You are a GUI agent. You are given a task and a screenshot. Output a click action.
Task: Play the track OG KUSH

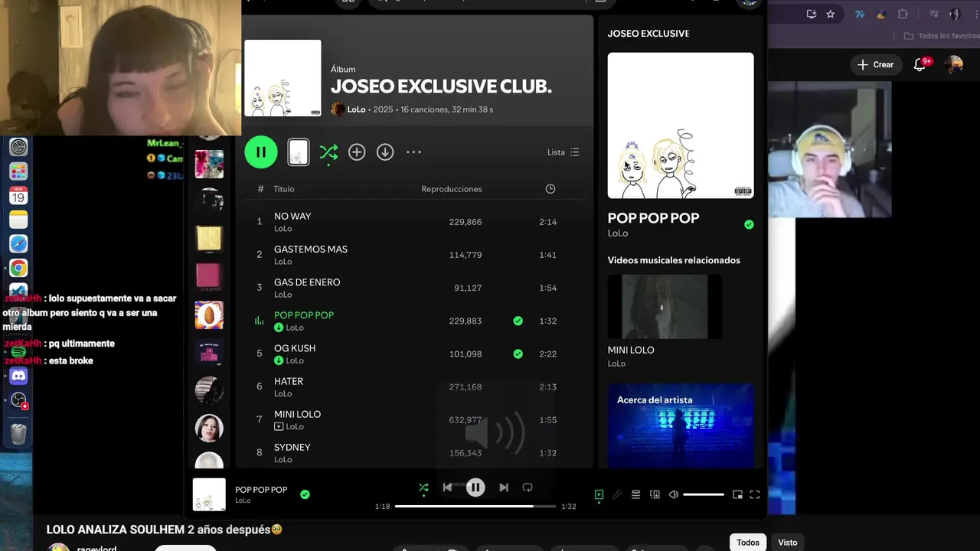coord(414,354)
